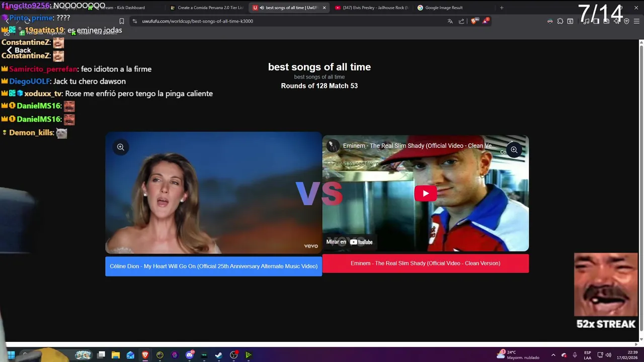Screen dimensions: 644x362
Task: Close the best songs of all time tab
Action: 324,8
